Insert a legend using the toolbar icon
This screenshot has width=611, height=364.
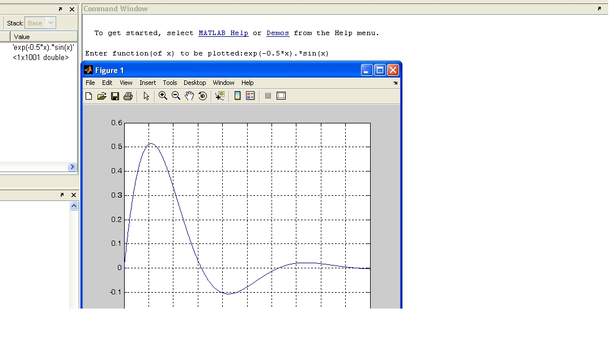pyautogui.click(x=251, y=96)
